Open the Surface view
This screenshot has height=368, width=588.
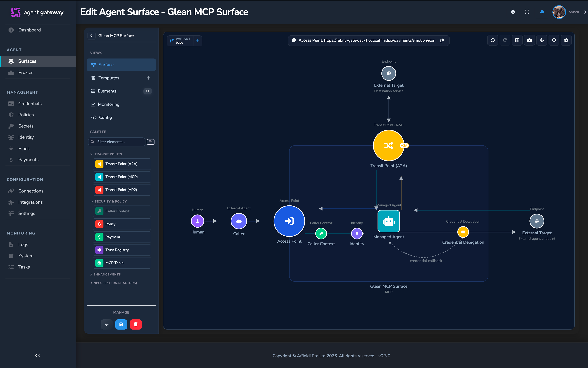121,65
